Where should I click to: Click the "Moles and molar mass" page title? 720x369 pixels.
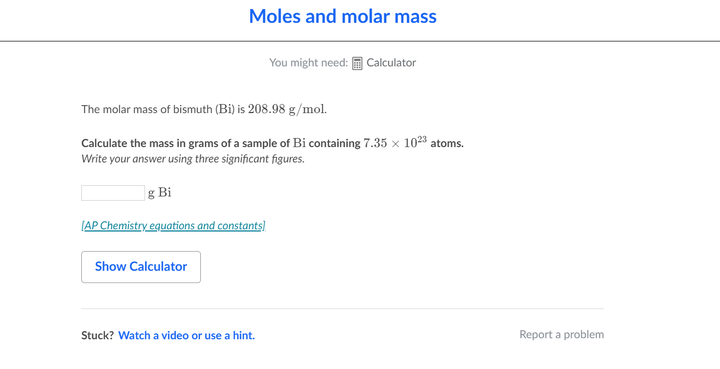(343, 17)
